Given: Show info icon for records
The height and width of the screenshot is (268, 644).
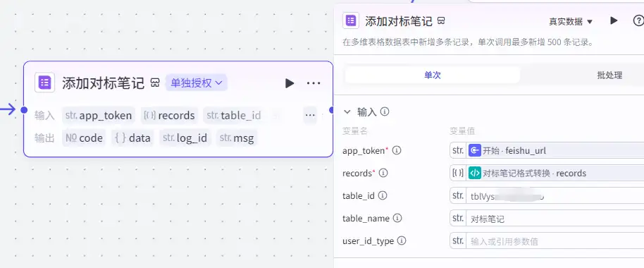Looking at the screenshot, I should point(383,173).
